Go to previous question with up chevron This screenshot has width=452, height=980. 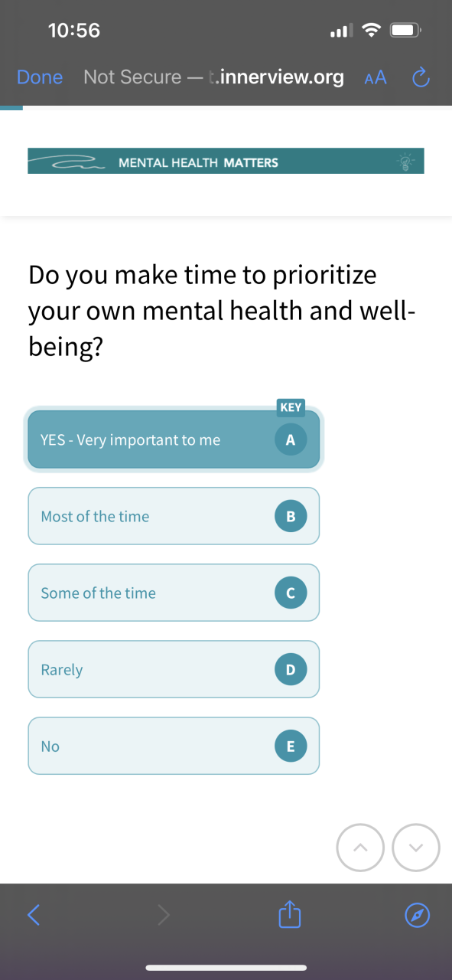coord(360,847)
